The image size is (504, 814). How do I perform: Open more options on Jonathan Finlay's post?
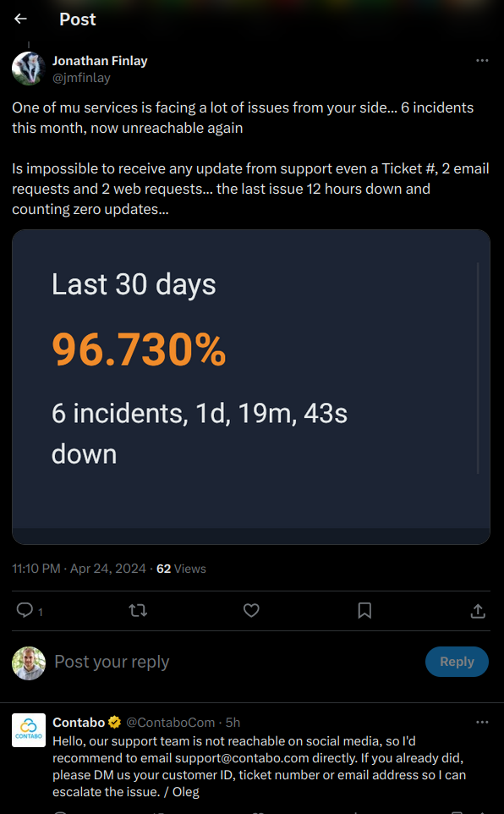coord(482,61)
